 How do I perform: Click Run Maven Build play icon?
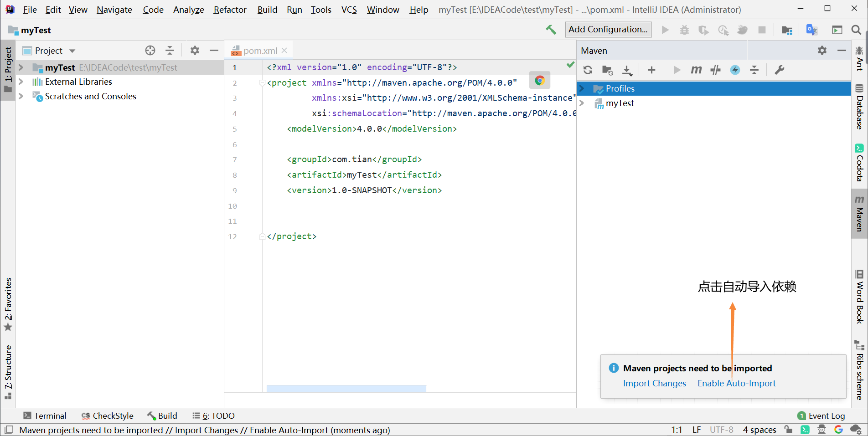pos(677,70)
